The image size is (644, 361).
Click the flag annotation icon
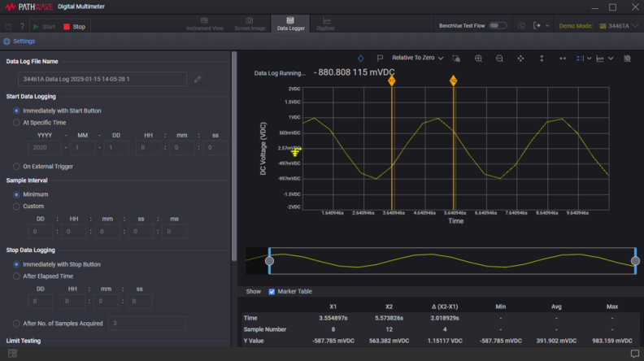click(379, 59)
